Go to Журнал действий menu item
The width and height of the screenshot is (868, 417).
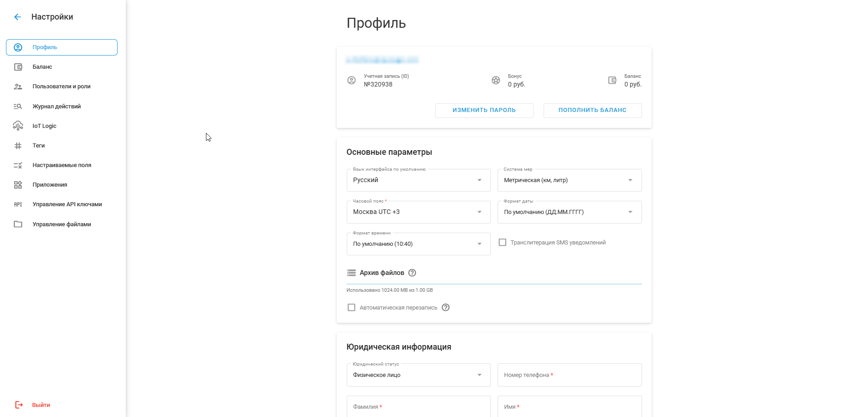tap(56, 107)
